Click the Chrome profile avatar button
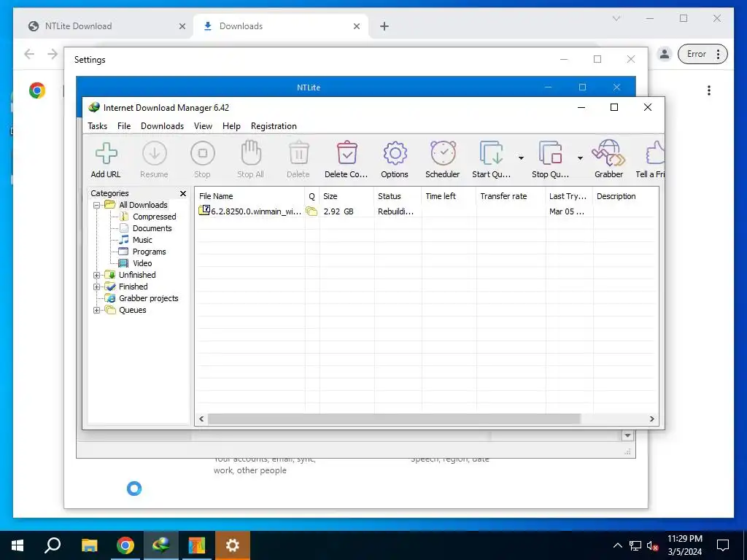 coord(664,54)
